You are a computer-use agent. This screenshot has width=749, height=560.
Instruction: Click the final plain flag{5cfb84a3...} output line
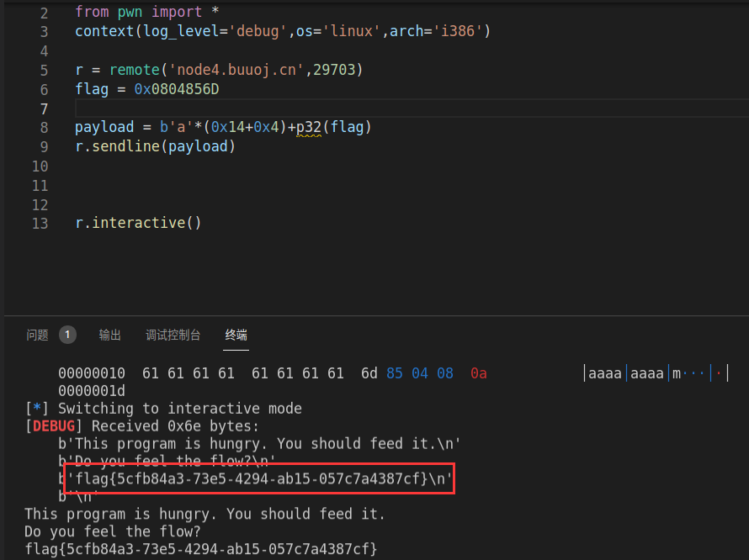(x=201, y=549)
